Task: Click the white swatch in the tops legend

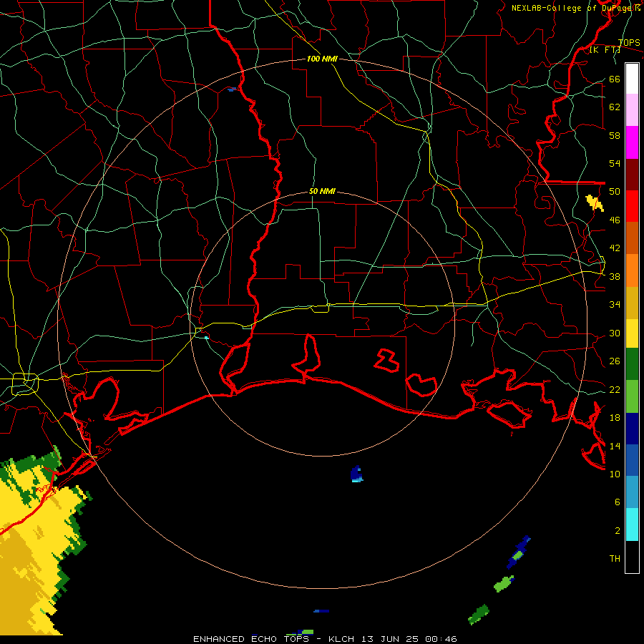Action: tap(632, 79)
